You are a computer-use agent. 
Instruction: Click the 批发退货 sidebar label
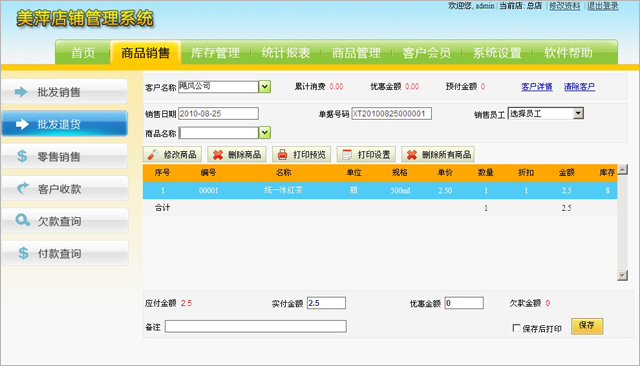click(59, 124)
